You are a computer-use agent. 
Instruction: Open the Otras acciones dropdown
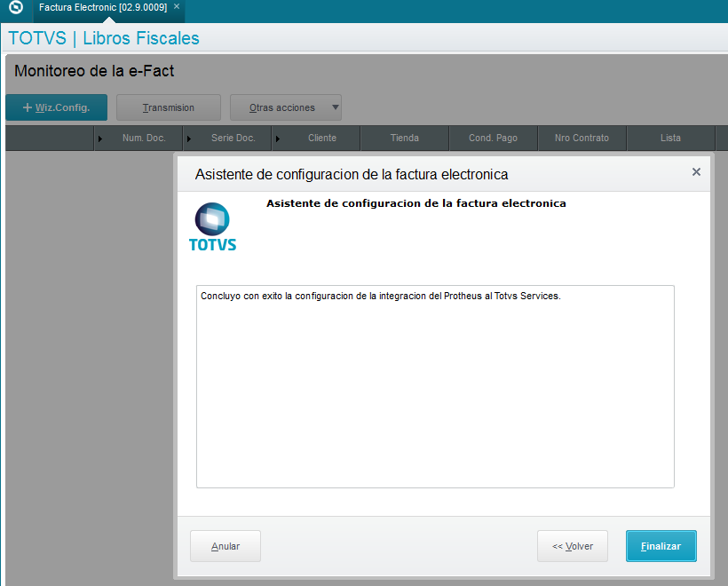click(x=286, y=107)
